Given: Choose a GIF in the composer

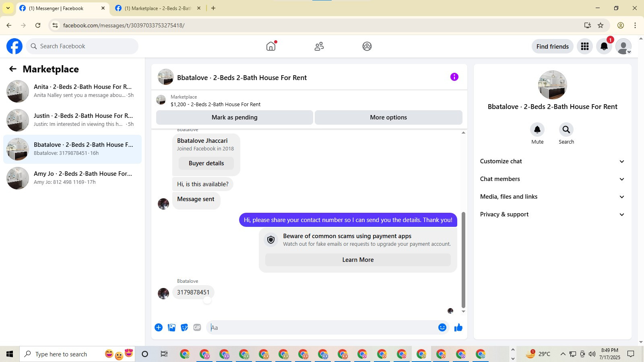Looking at the screenshot, I should tap(197, 327).
